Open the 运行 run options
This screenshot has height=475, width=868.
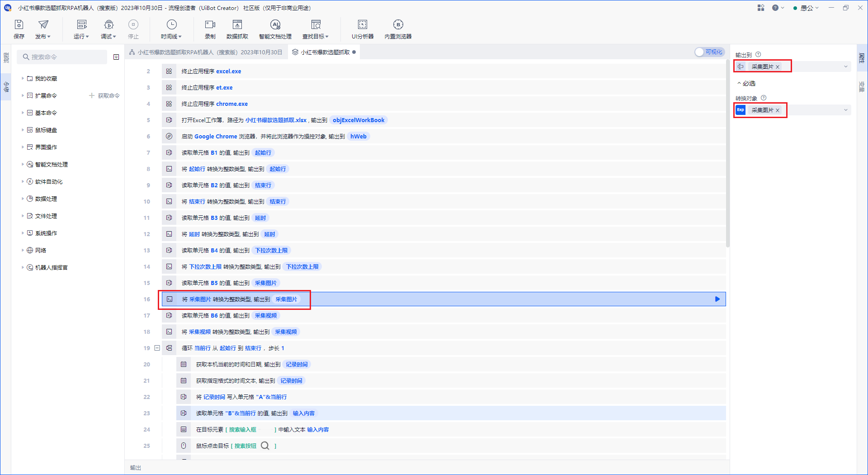81,29
